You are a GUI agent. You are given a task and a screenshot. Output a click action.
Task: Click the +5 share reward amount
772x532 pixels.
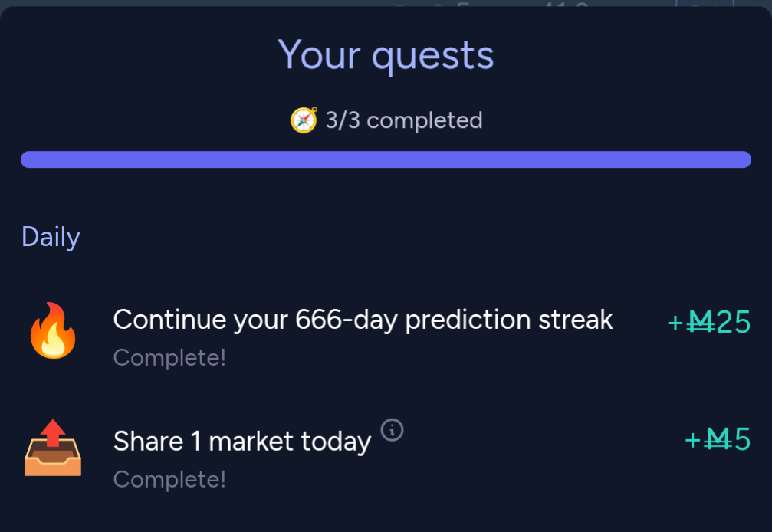[718, 439]
